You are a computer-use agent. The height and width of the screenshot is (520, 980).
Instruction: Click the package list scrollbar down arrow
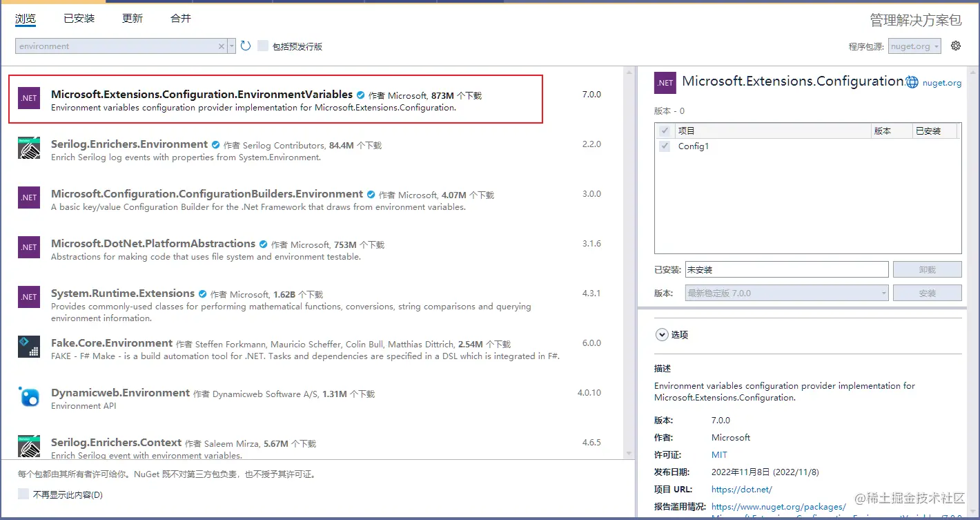(629, 453)
